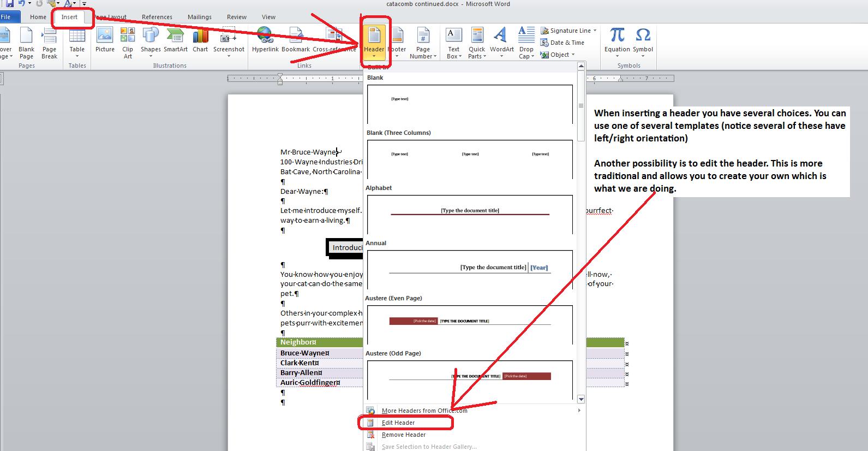Open the View tab
Image resolution: width=868 pixels, height=451 pixels.
click(x=268, y=17)
